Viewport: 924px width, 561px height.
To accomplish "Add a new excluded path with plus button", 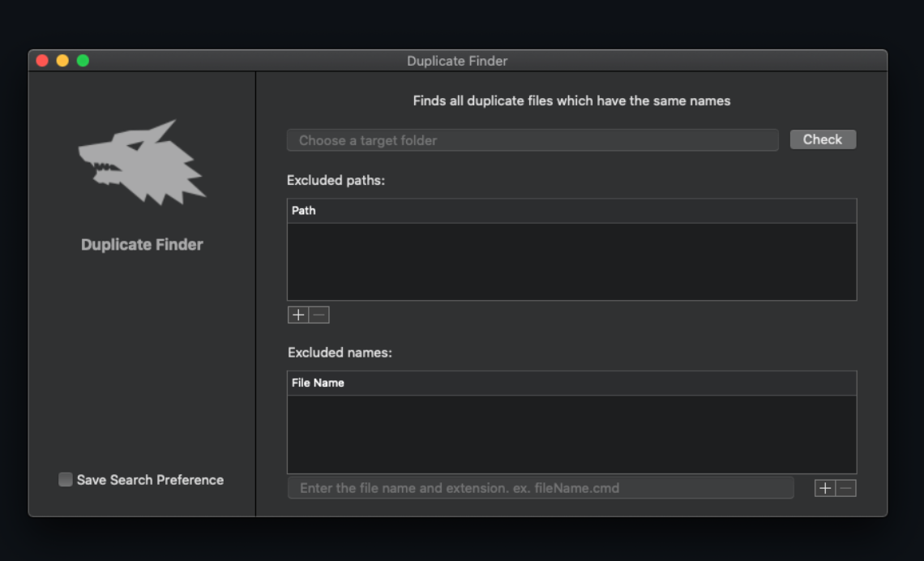I will coord(298,315).
